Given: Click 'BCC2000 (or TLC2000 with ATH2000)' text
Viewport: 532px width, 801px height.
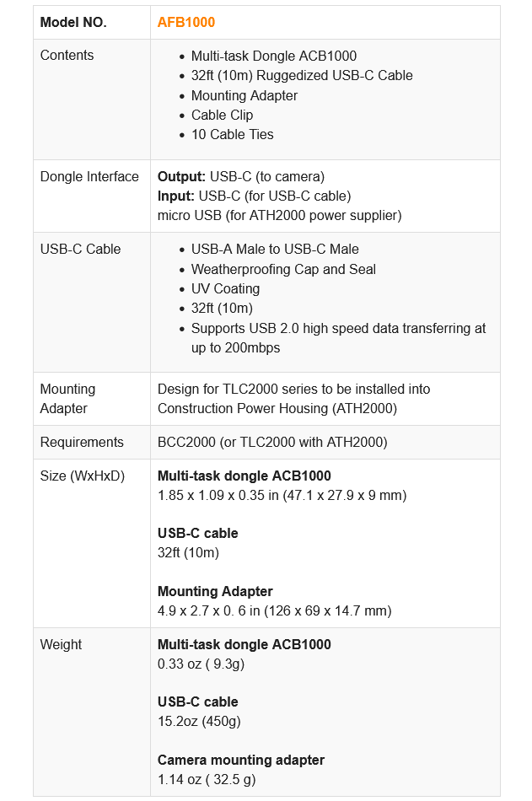Looking at the screenshot, I should pyautogui.click(x=272, y=442).
